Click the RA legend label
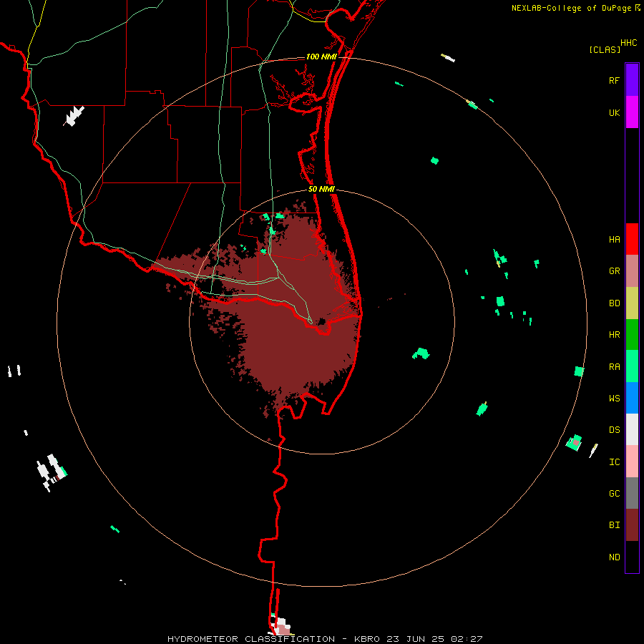Viewport: 644px width, 644px height. coord(614,367)
